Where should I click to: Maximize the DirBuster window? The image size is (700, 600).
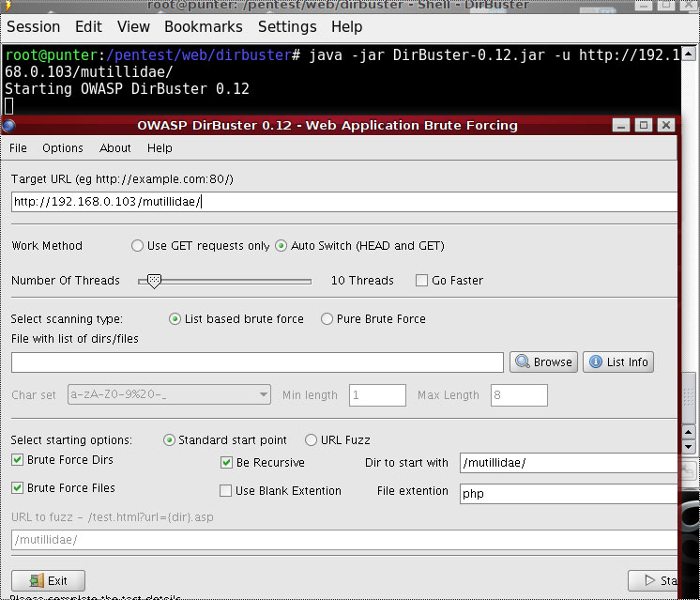click(x=643, y=125)
